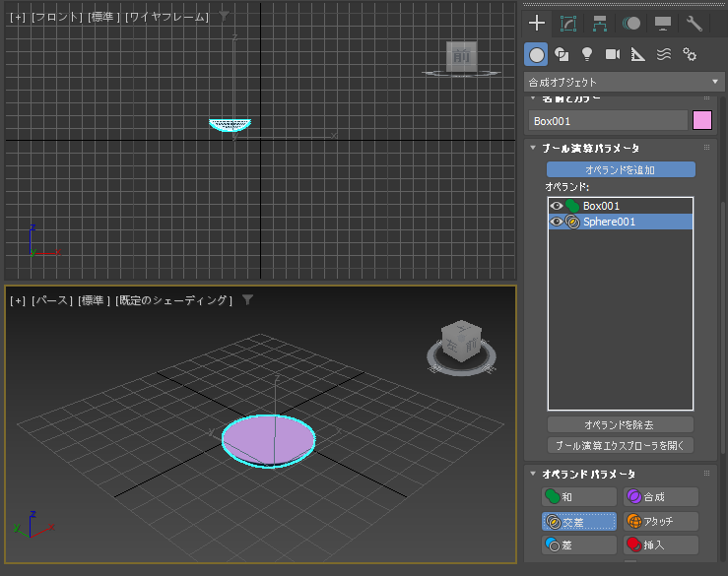This screenshot has width=728, height=576.
Task: Set operation to 差 (subtract)
Action: click(x=579, y=544)
